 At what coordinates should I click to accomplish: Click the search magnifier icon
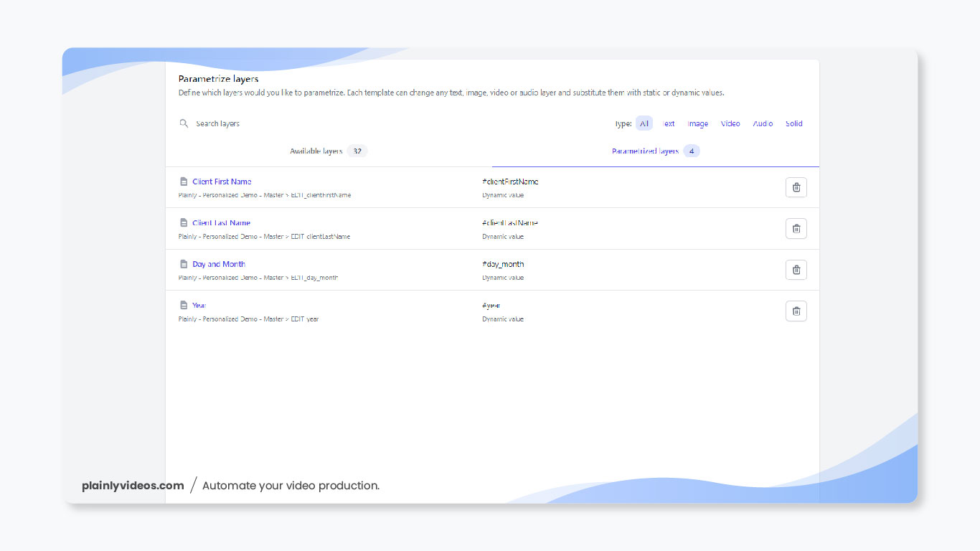click(x=184, y=123)
